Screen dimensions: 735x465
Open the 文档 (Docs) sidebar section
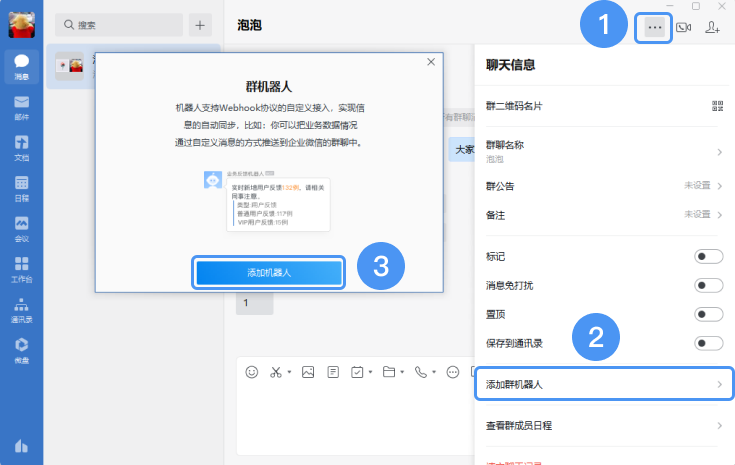coord(21,147)
